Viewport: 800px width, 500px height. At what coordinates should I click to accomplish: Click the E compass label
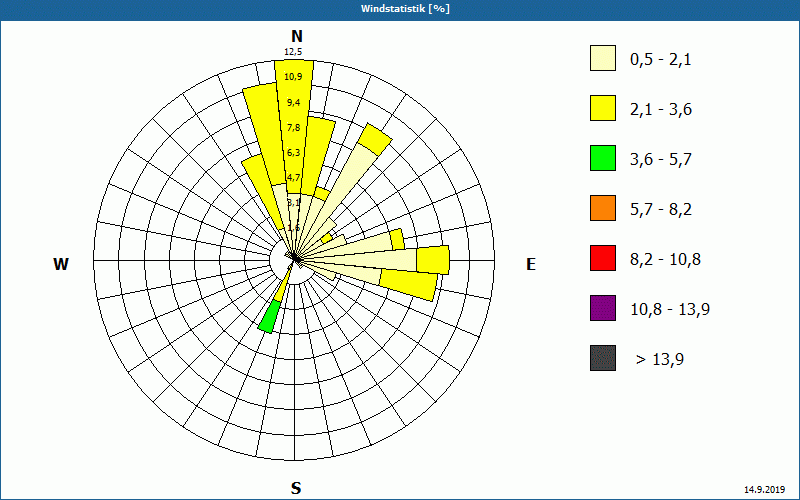531,264
